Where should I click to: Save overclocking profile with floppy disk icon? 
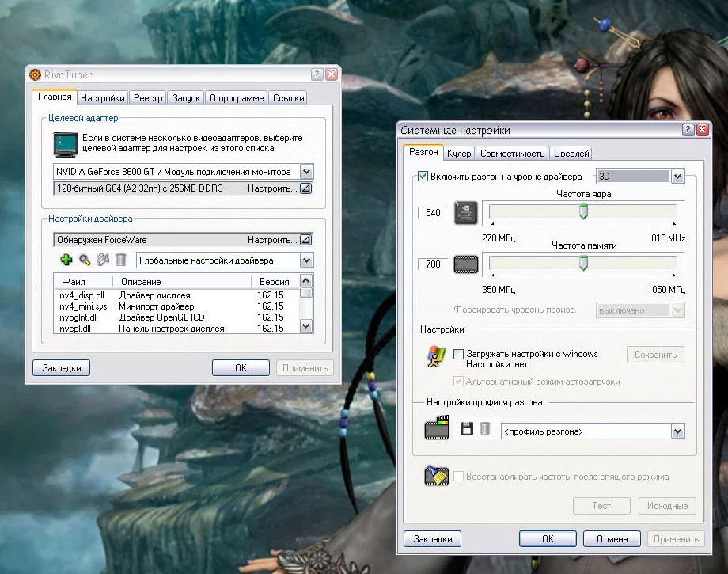click(467, 428)
